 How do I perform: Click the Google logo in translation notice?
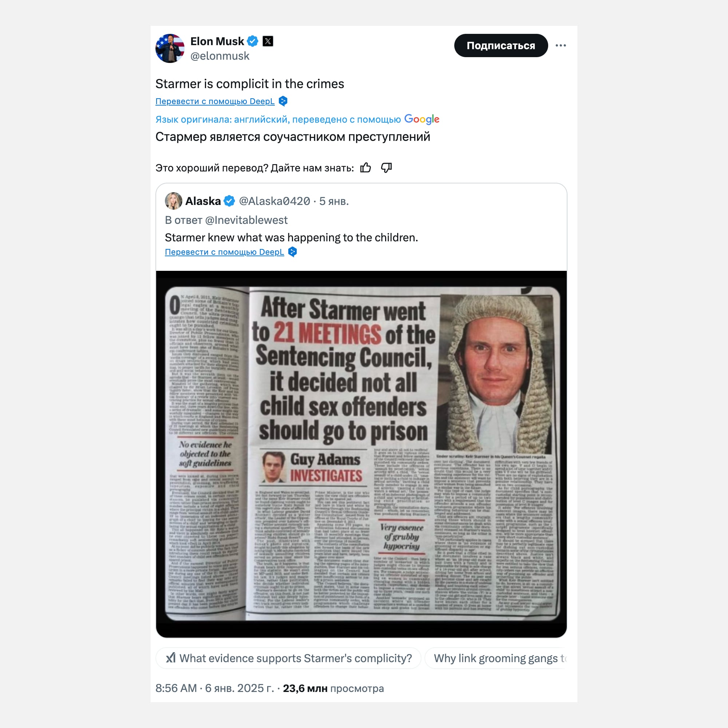[422, 119]
